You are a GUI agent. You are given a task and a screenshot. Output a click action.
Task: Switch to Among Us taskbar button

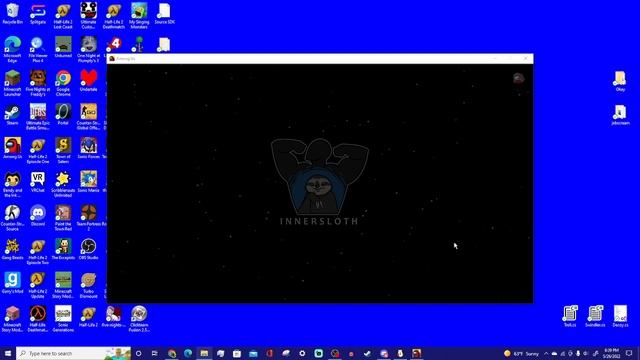point(416,353)
